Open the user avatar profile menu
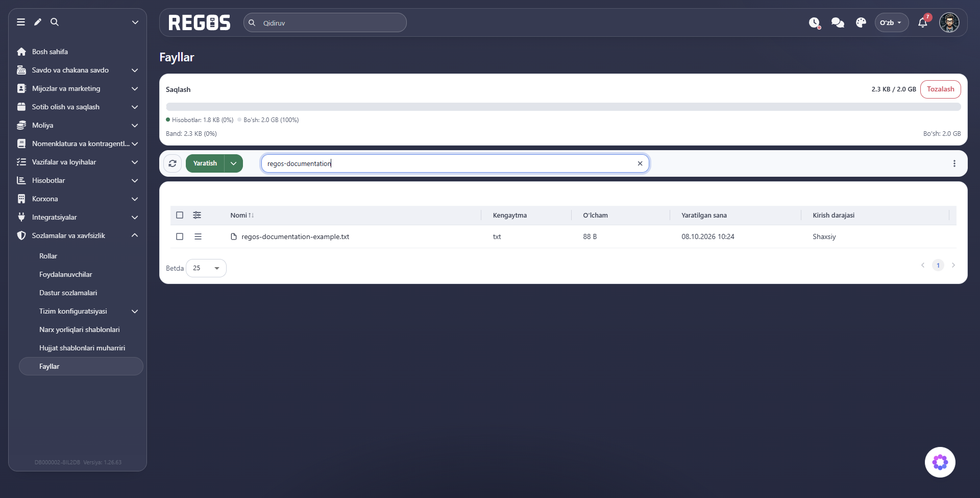Viewport: 980px width, 498px height. [949, 22]
